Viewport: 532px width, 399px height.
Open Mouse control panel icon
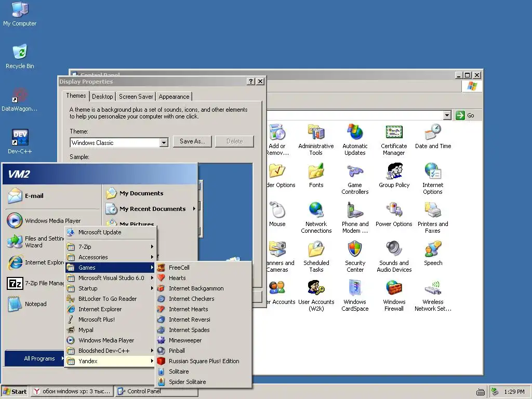click(x=277, y=215)
